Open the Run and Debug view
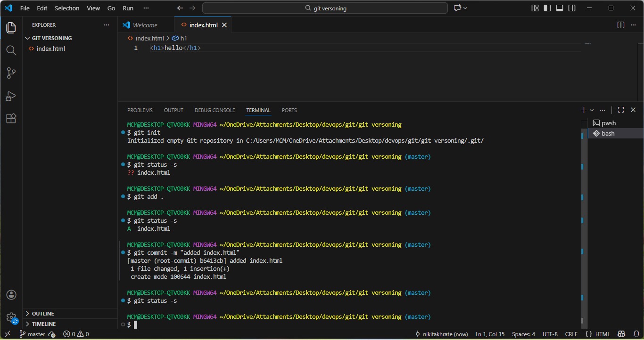Screen dimensions: 644x340 (11, 96)
